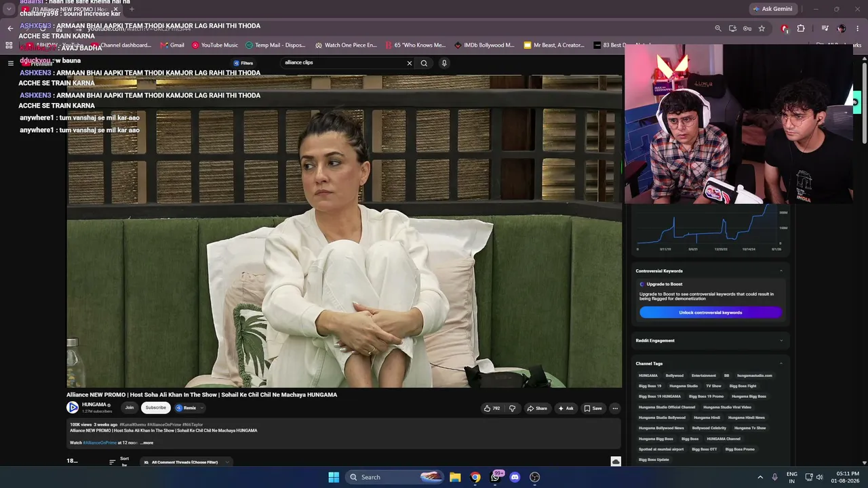Clear the 'alliance clips' search text
Screen dimensions: 868x488
(x=409, y=63)
